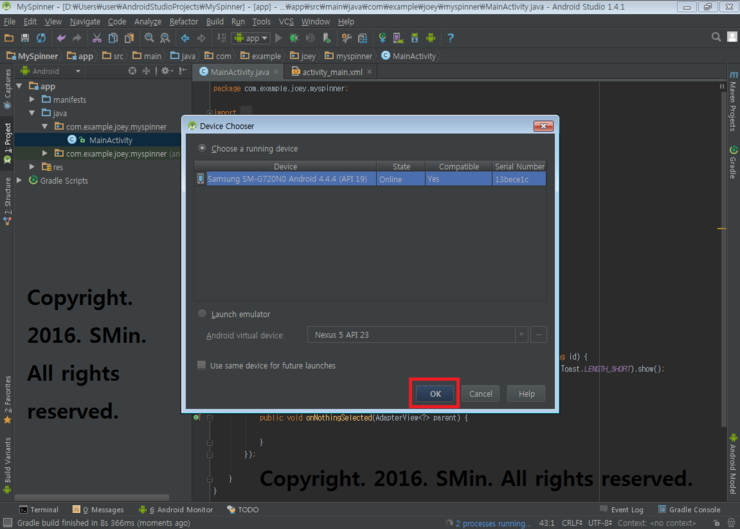Open the project view settings gear
Image resolution: width=740 pixels, height=529 pixels.
(166, 71)
